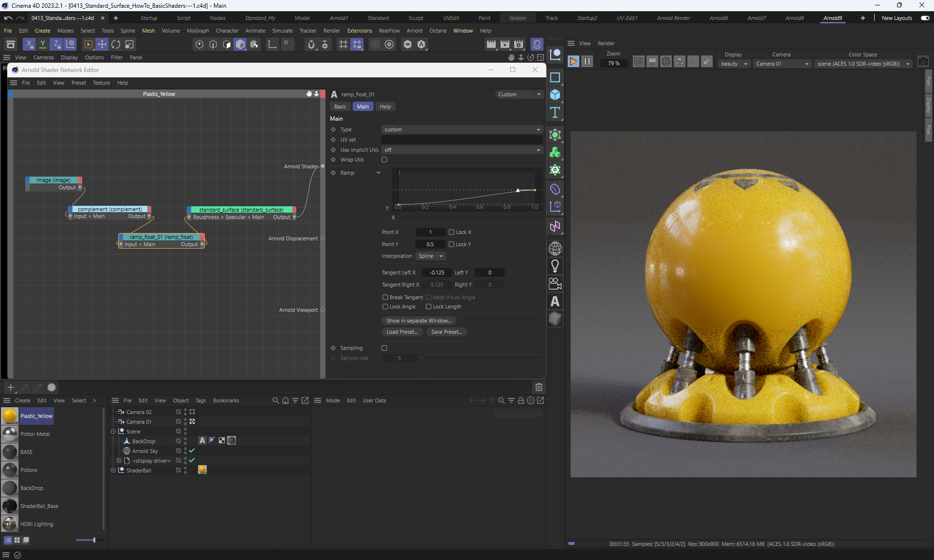Click the trash icon above attribute manager
This screenshot has width=934, height=560.
[539, 387]
